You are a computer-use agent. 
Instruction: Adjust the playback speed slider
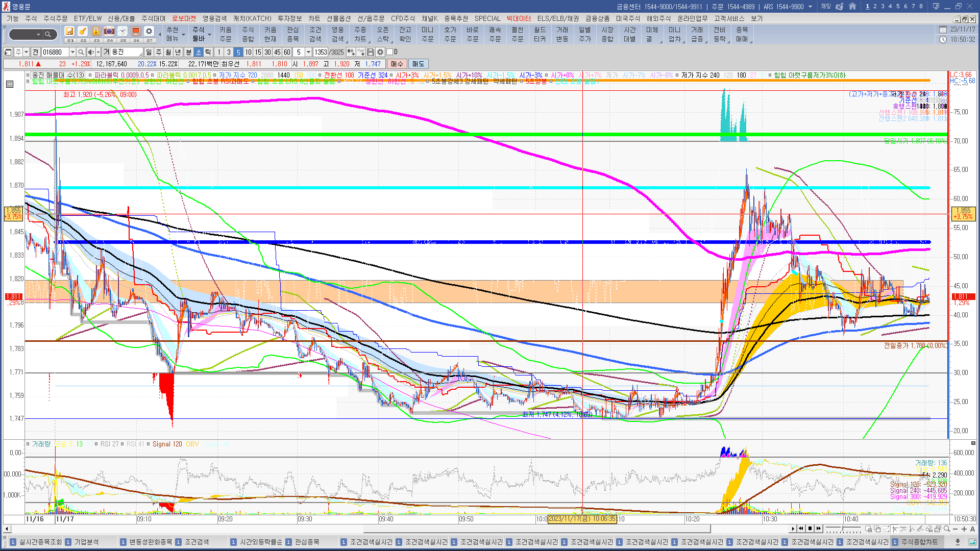[x=842, y=529]
